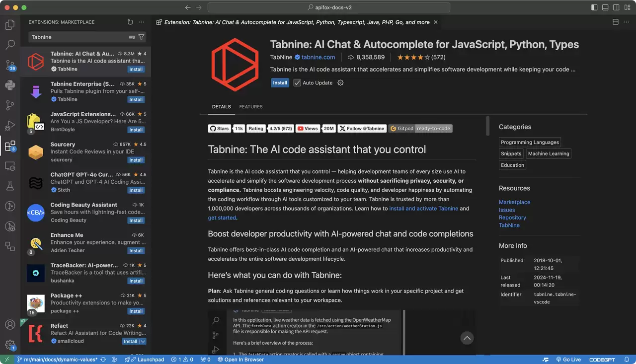Screen dimensions: 636x364
Task: Clear extensions search results
Action: pos(132,37)
